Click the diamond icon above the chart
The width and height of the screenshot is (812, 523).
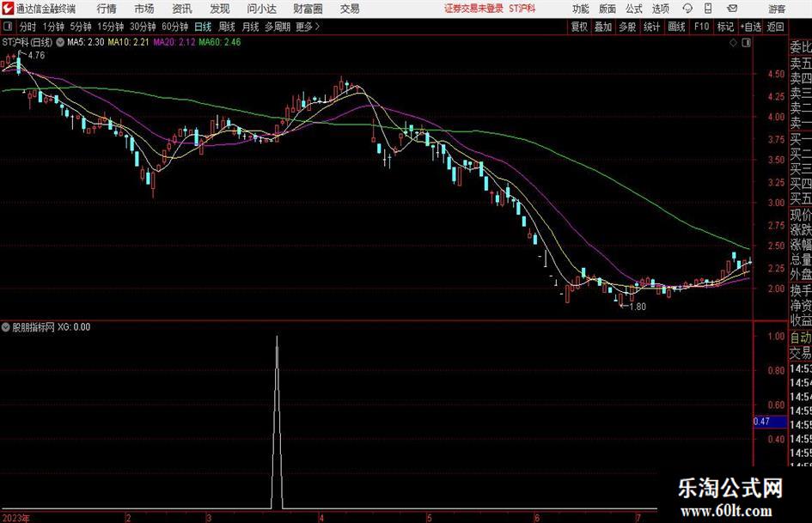[733, 43]
